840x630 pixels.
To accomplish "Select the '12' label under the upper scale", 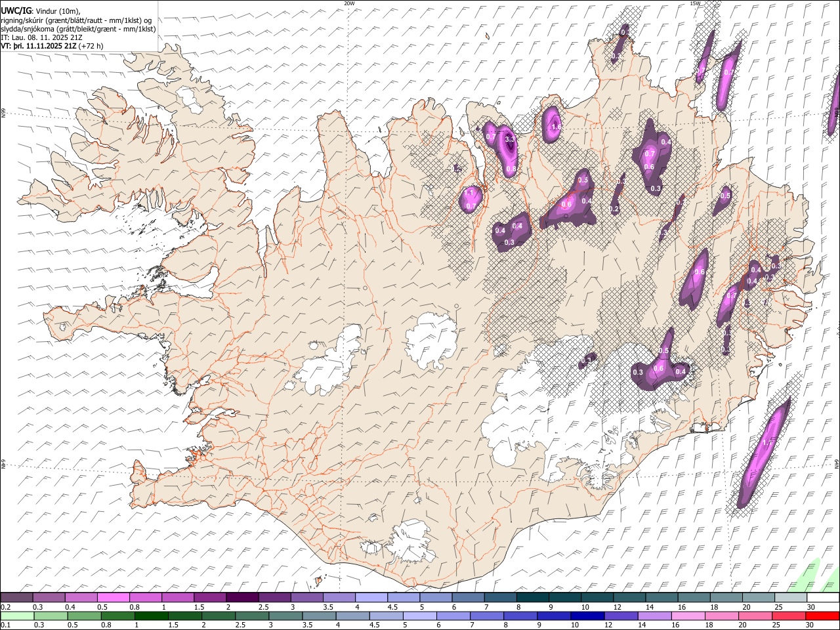I will (617, 607).
